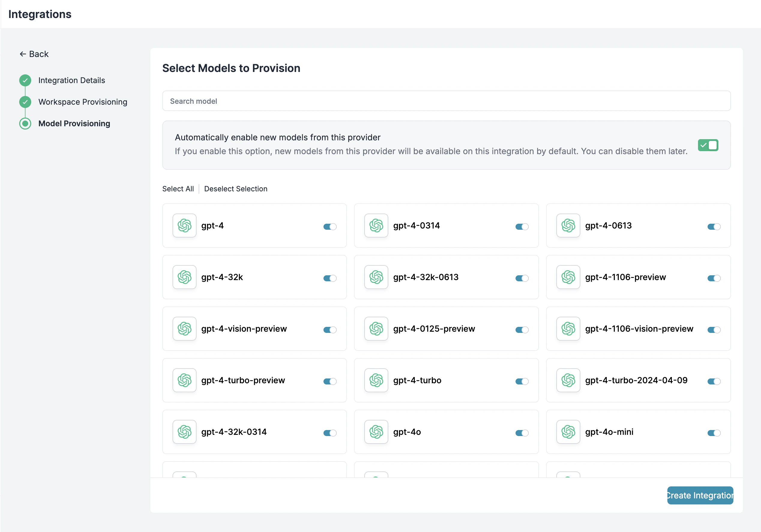This screenshot has width=761, height=532.
Task: Click Deselect Selection
Action: 236,189
